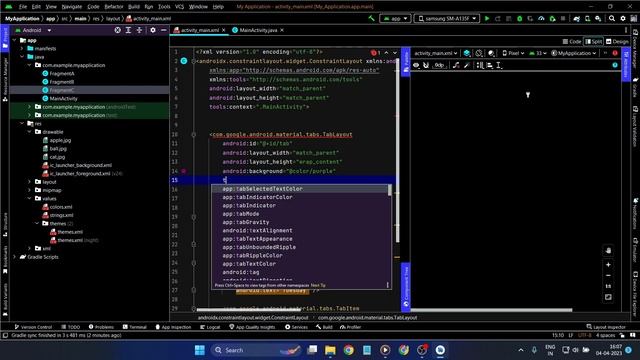Click the design surface layers icon
The image size is (640, 360).
[x=467, y=53]
